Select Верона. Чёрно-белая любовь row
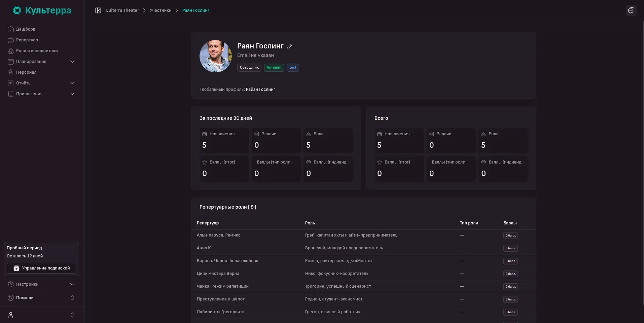 [x=364, y=261]
